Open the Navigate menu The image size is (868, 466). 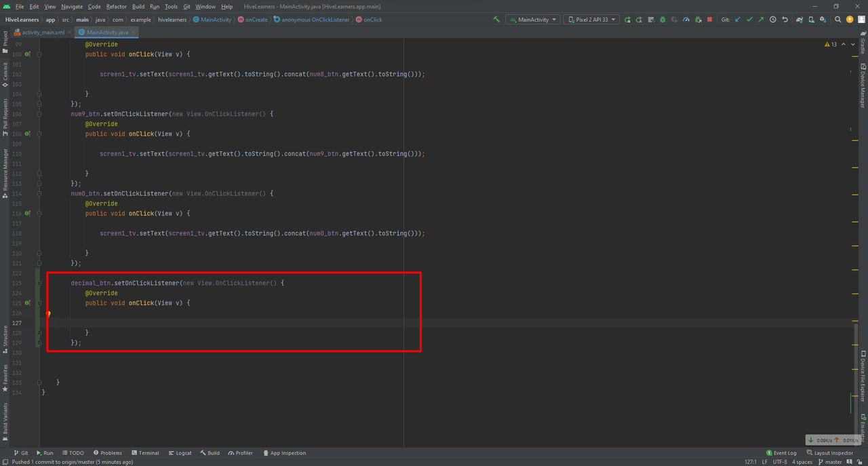[x=72, y=6]
